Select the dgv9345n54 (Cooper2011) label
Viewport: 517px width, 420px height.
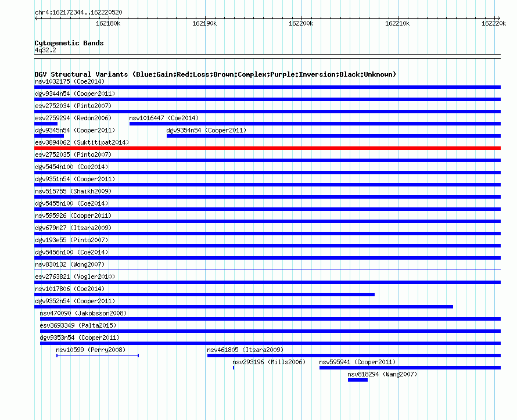tap(75, 130)
